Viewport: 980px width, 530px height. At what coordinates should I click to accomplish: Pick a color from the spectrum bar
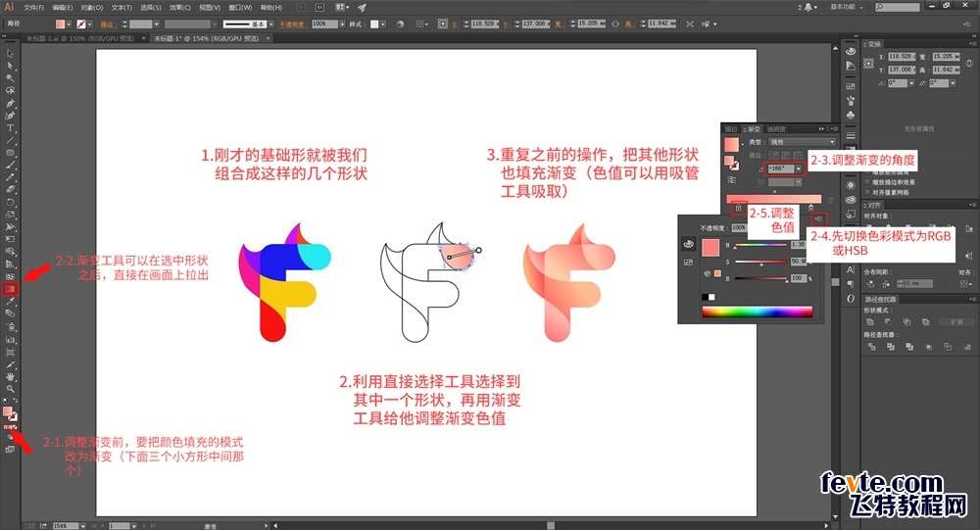tap(757, 312)
